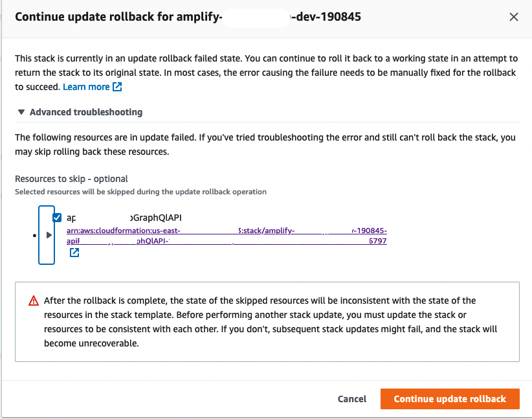Click the external link icon beside Learn more

(116, 86)
